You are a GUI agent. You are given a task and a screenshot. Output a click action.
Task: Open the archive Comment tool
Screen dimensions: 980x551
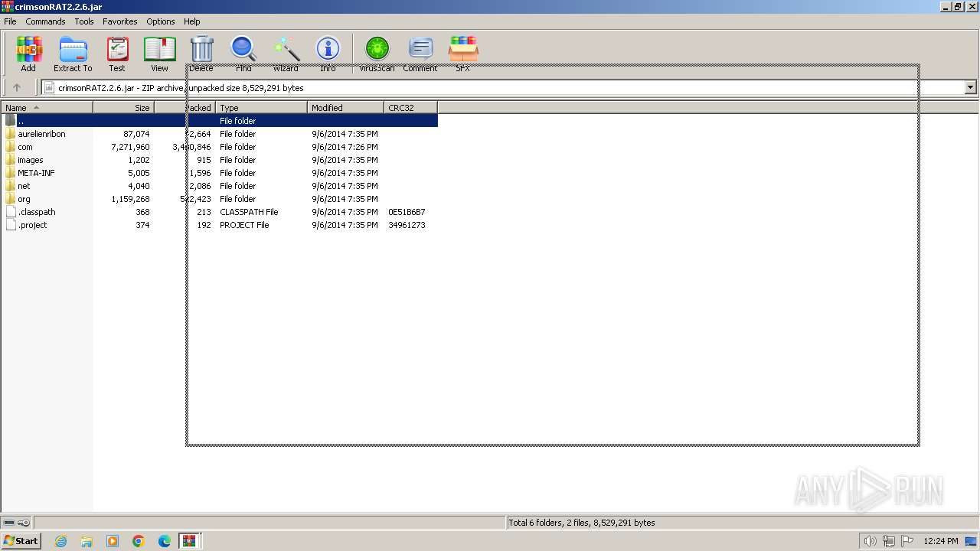[x=420, y=53]
